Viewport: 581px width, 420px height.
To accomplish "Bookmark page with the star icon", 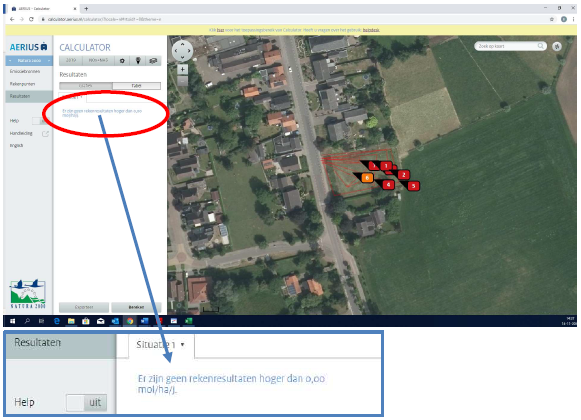I will pos(552,19).
